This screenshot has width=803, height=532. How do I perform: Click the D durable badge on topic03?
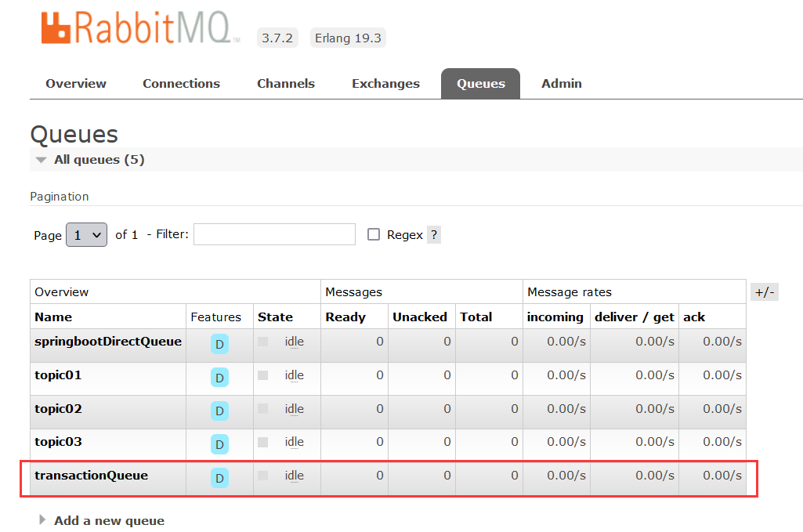[x=219, y=443]
